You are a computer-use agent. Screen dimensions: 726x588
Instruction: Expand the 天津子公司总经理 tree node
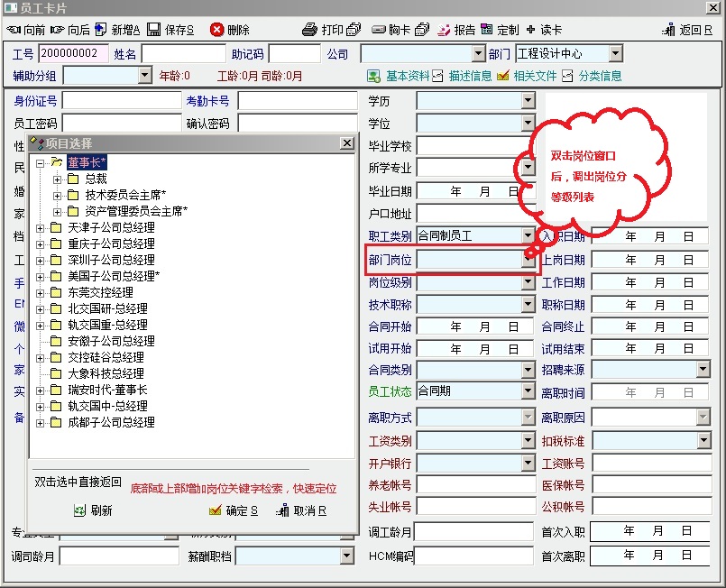coord(40,227)
